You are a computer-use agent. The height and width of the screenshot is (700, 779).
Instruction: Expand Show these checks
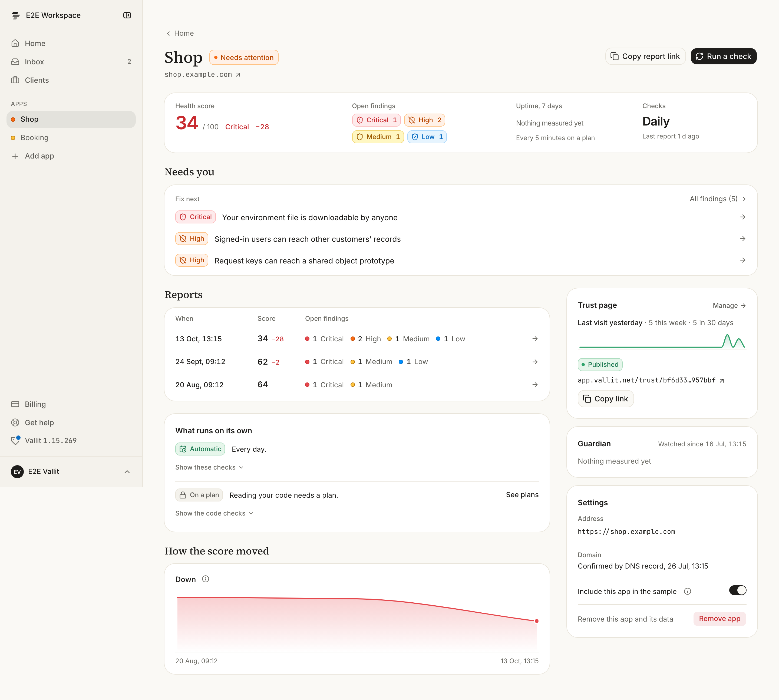(x=210, y=467)
